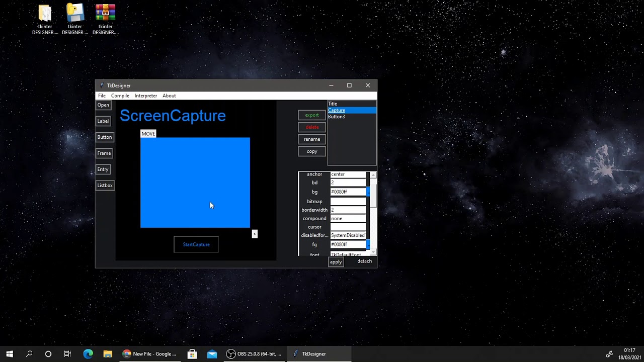Screen dimensions: 644x362
Task: Open the Compile menu
Action: point(120,96)
